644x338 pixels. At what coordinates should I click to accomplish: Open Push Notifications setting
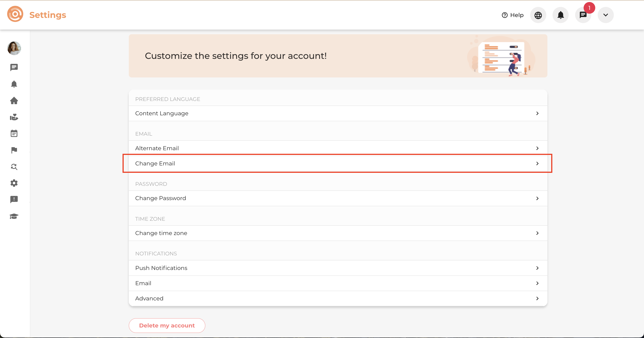pos(338,268)
